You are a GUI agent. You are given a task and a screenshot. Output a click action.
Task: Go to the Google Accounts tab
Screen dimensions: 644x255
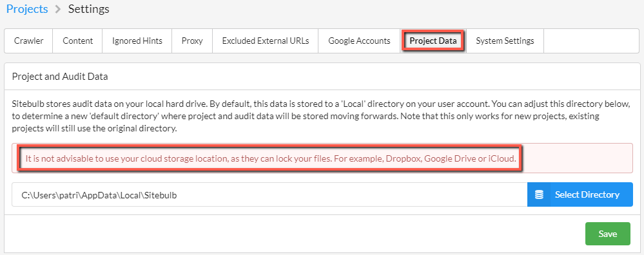point(359,41)
